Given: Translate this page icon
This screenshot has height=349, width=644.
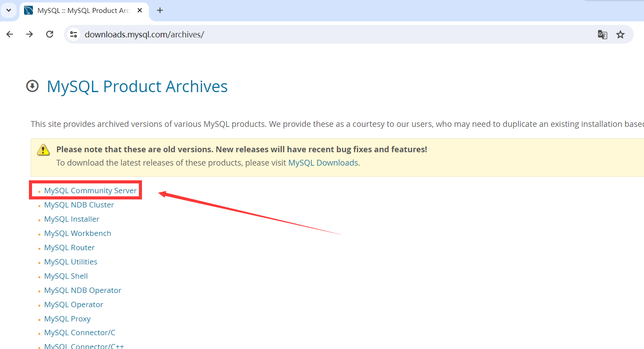Looking at the screenshot, I should (602, 34).
